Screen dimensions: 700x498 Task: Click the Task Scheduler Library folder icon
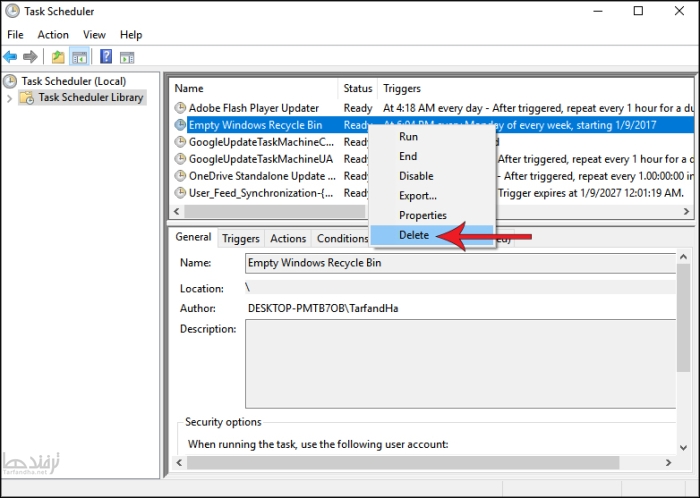[27, 97]
